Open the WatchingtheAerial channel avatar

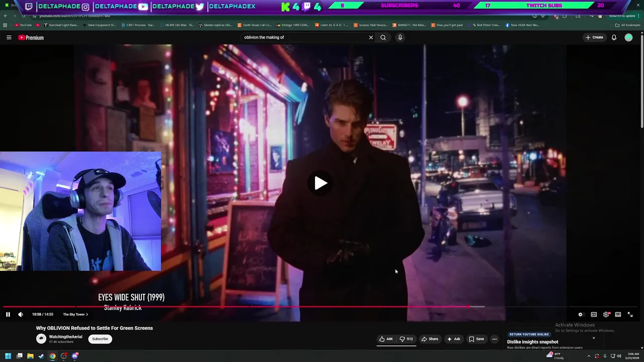click(x=41, y=339)
